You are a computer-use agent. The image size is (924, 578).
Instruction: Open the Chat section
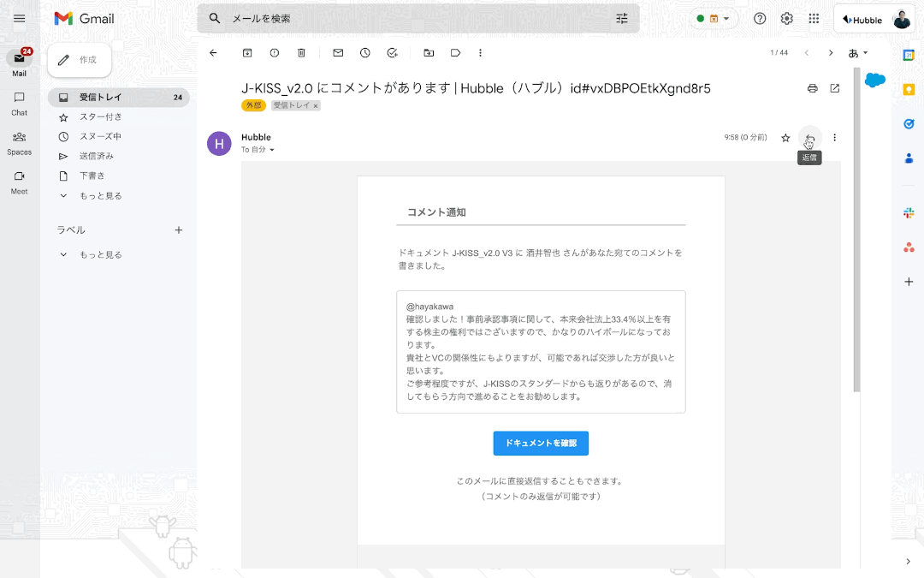(x=20, y=104)
